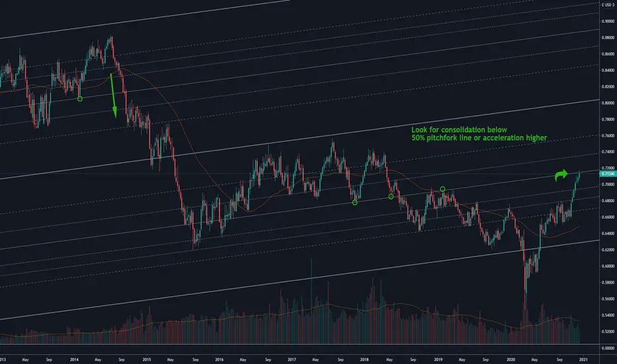Click the 0.00000 volume axis label
Screen dimensions: 617x364
click(x=608, y=348)
